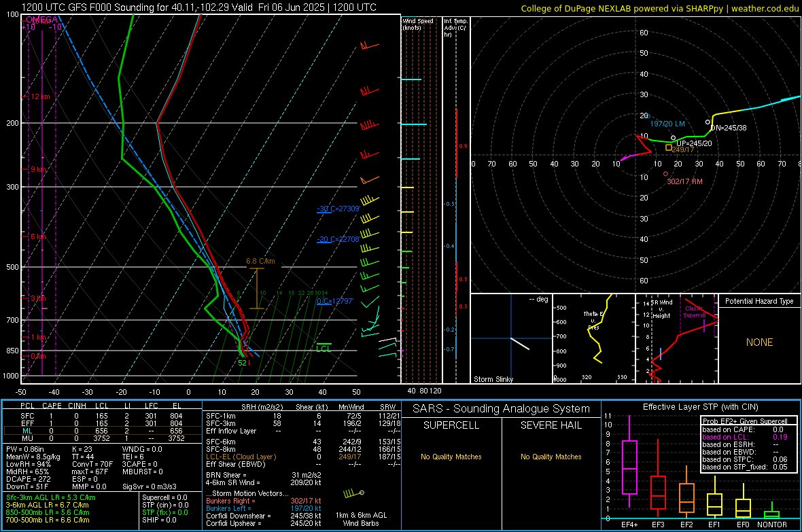Click the Potential Hazard Type heading
The image size is (802, 532).
[759, 301]
